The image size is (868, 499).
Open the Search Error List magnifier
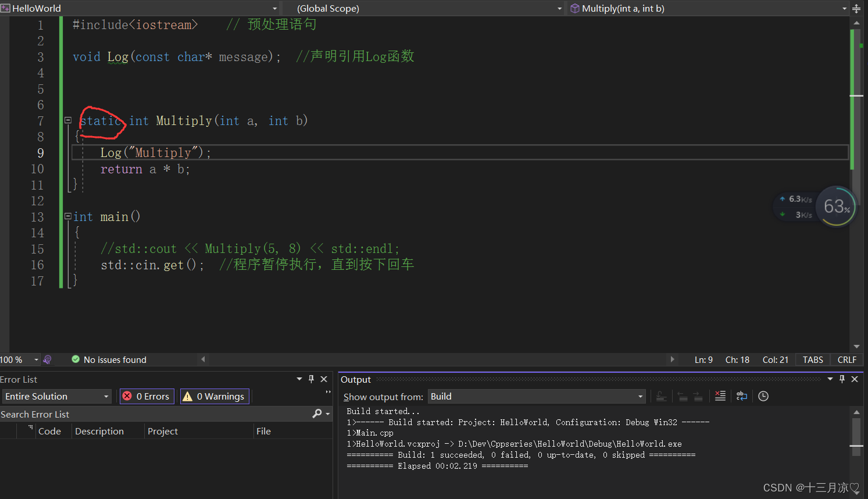(317, 414)
